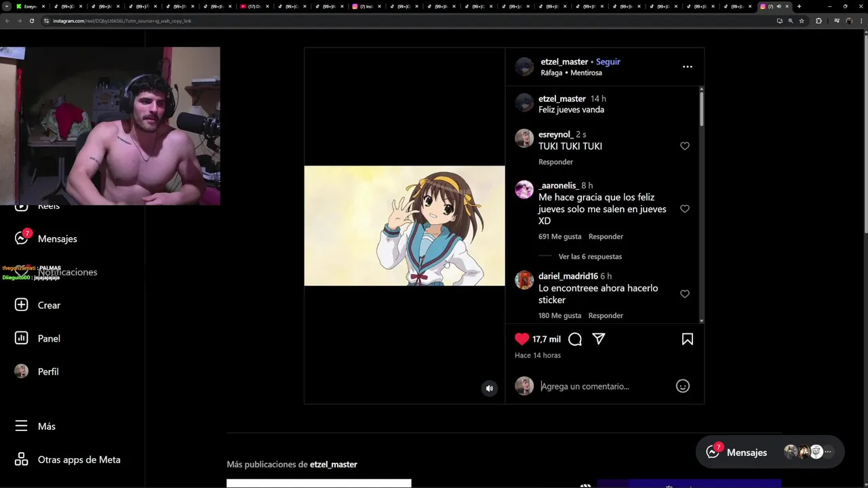Open _aaronelis_'s profile avatar
Image resolution: width=868 pixels, height=488 pixels.
(x=524, y=189)
